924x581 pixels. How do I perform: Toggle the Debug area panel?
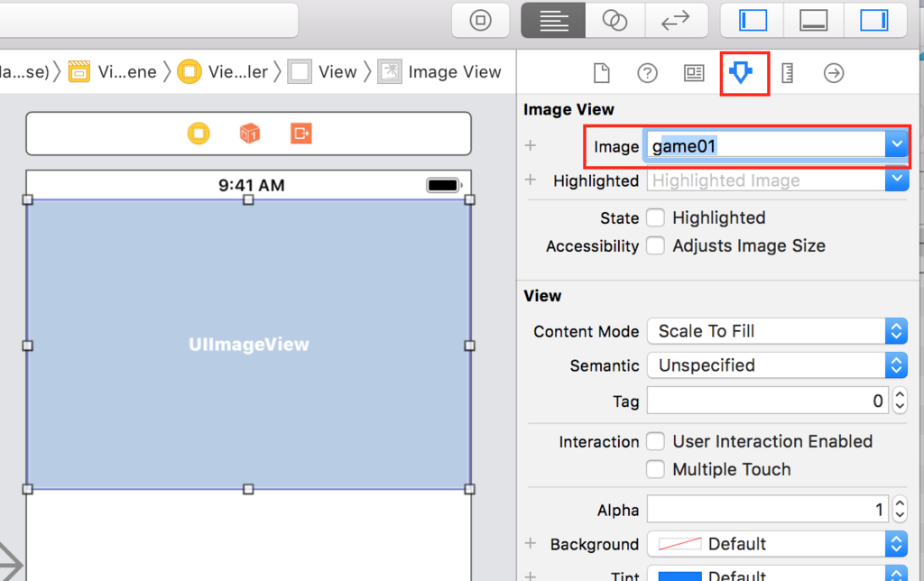point(813,21)
